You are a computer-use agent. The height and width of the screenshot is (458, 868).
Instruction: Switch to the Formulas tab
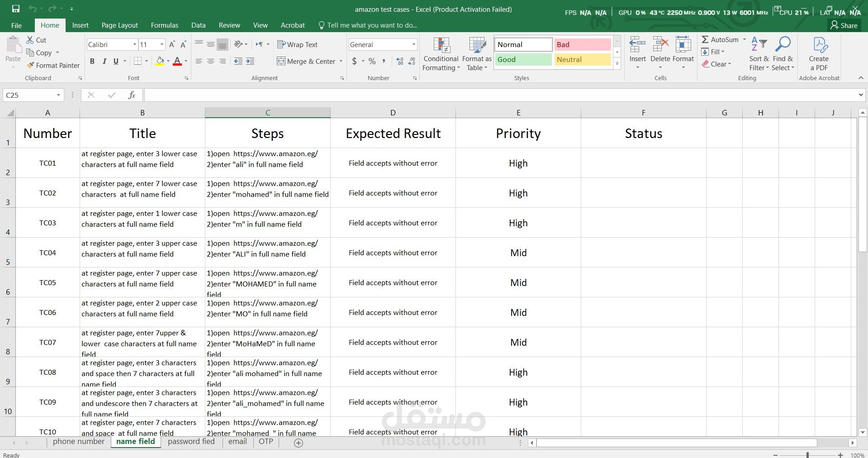(x=164, y=25)
